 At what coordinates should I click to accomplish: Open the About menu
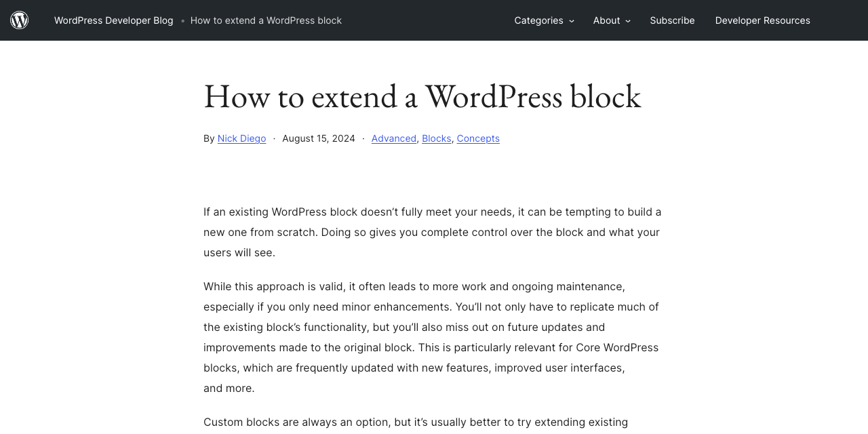(x=606, y=20)
